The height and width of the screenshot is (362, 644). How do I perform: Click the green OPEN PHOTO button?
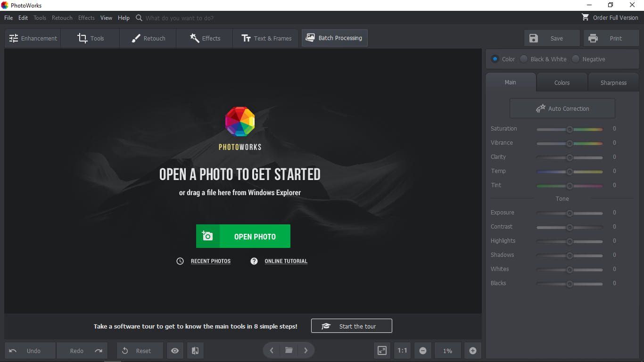[243, 236]
